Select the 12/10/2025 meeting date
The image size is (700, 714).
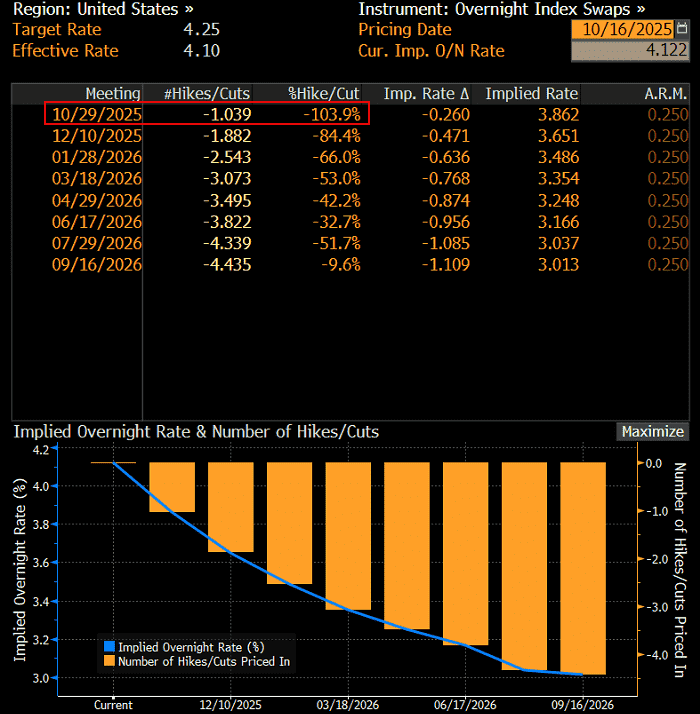point(98,135)
